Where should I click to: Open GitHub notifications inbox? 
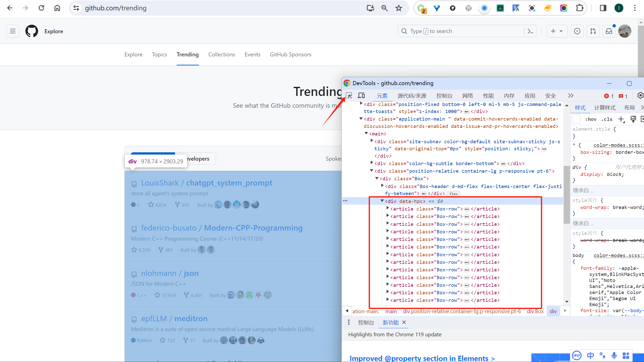point(609,31)
